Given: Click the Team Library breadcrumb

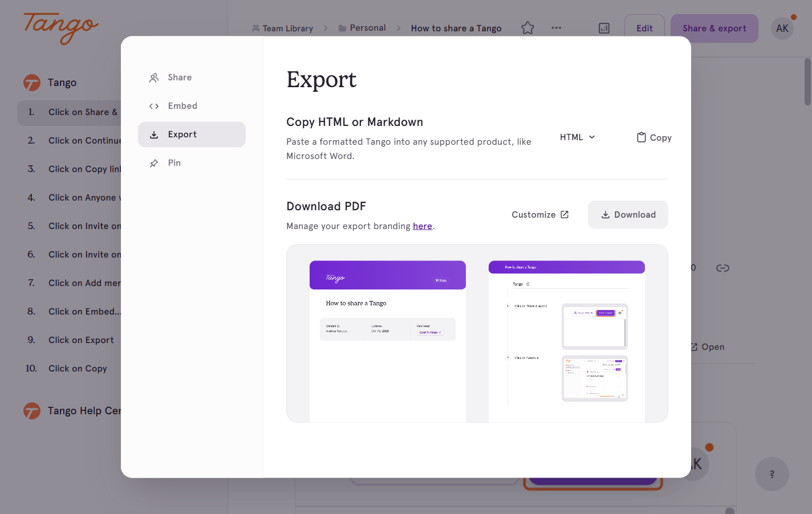Looking at the screenshot, I should [282, 28].
